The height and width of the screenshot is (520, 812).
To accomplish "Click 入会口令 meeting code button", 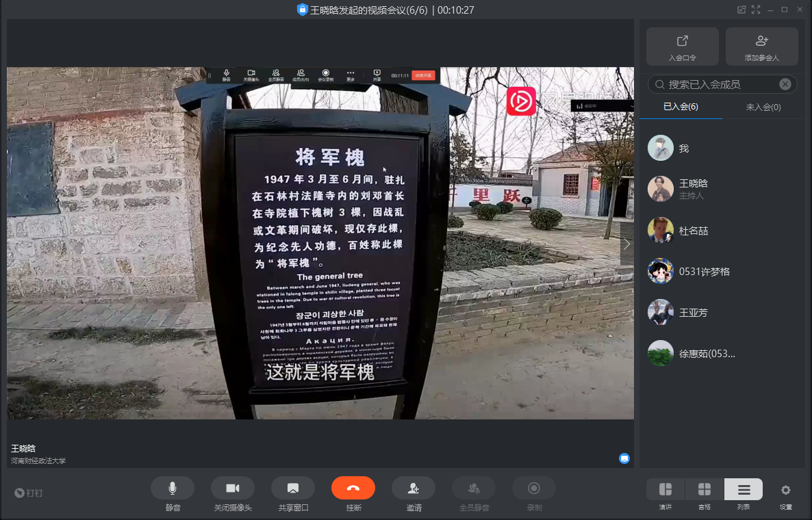I will pos(682,47).
